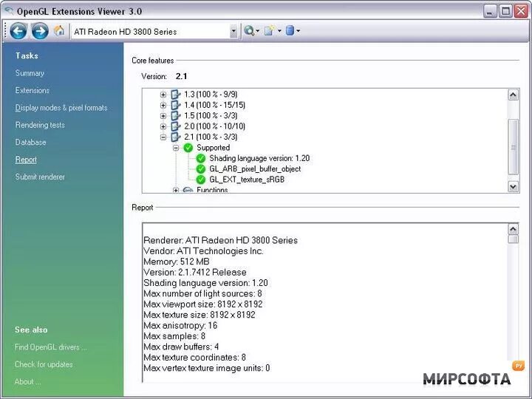Viewport: 532px width, 399px height.
Task: Open the renderer selection combo box arrow
Action: tap(233, 32)
